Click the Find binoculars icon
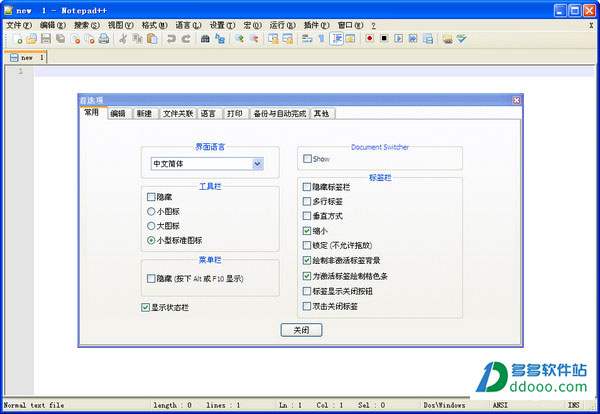This screenshot has width=600, height=414. pyautogui.click(x=205, y=39)
